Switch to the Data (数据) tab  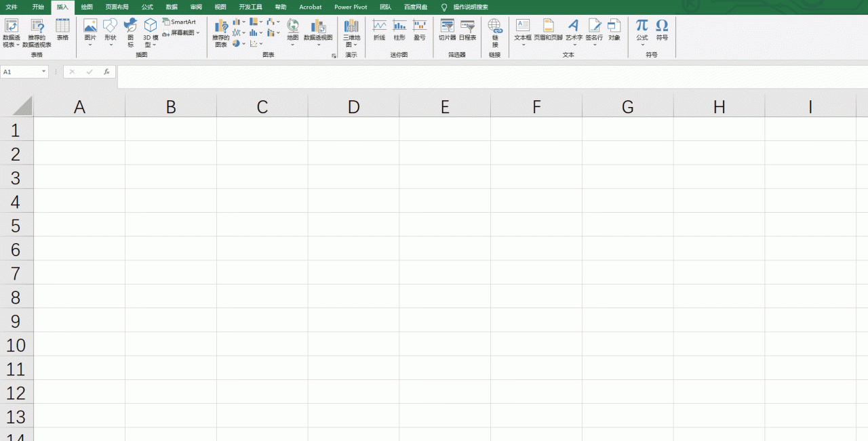click(x=172, y=7)
